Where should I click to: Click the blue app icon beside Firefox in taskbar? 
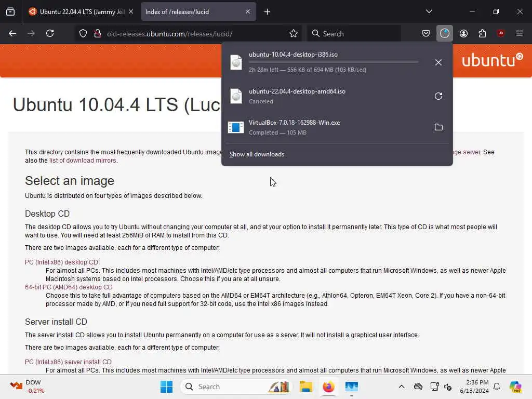tap(352, 387)
